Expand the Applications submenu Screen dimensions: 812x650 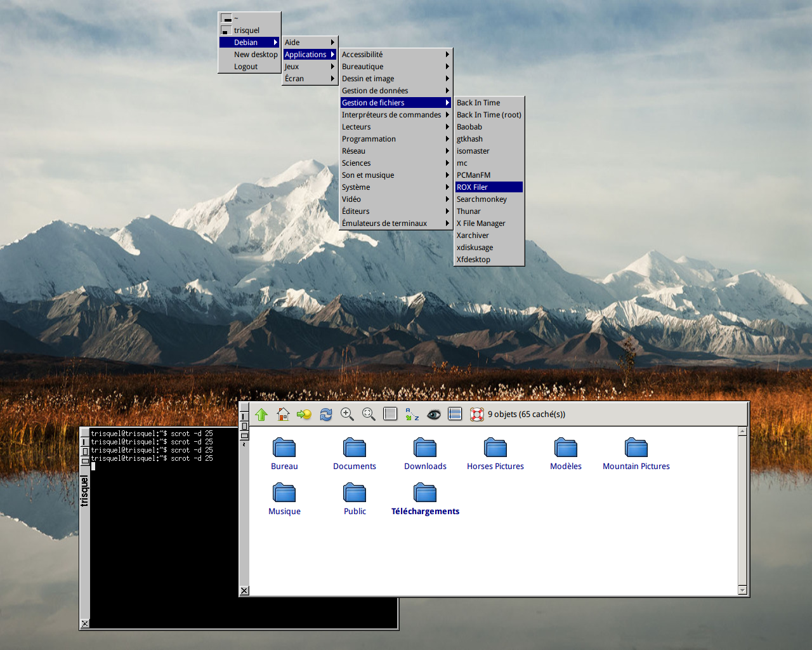(x=310, y=55)
